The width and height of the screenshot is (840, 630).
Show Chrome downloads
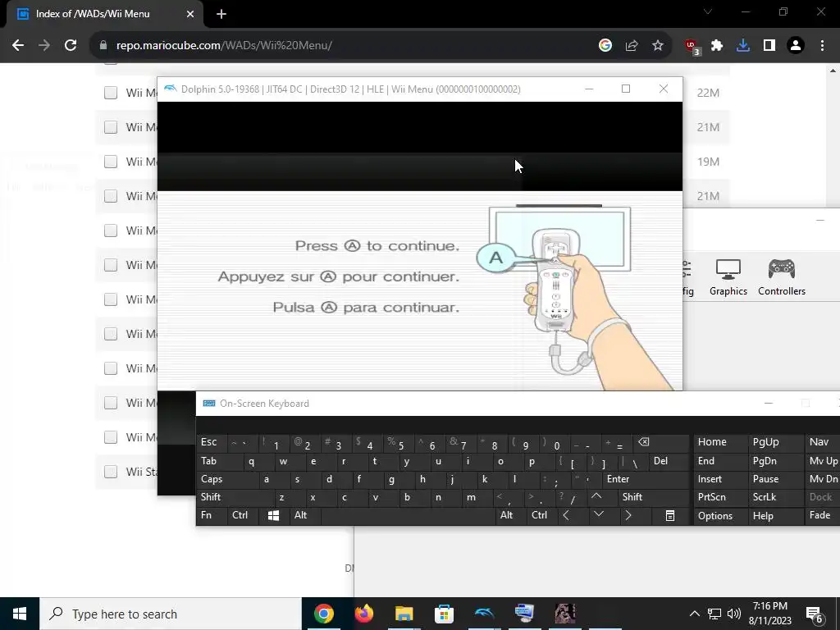coord(742,46)
